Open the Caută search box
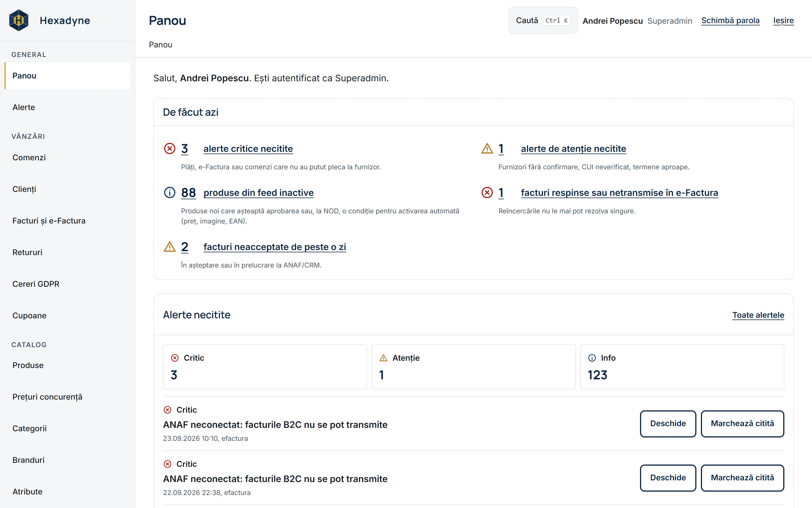 click(x=543, y=21)
